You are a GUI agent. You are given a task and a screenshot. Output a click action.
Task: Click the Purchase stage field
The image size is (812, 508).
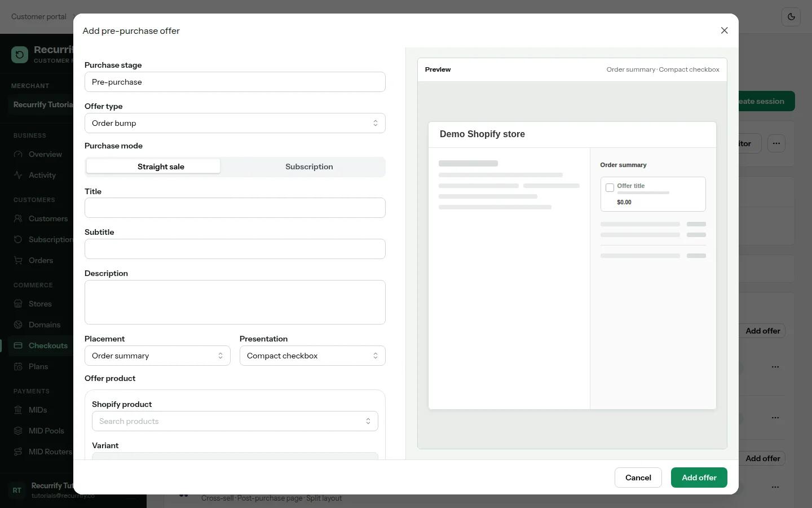click(x=235, y=82)
